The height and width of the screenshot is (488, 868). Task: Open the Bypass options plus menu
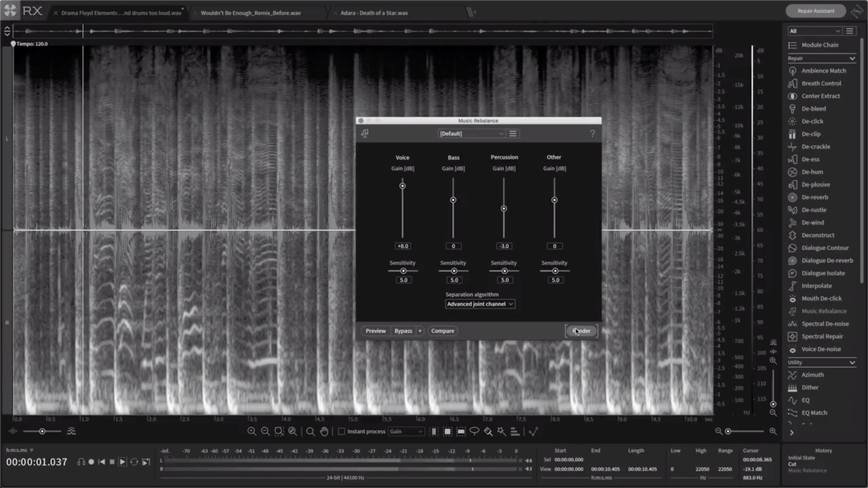coord(420,331)
